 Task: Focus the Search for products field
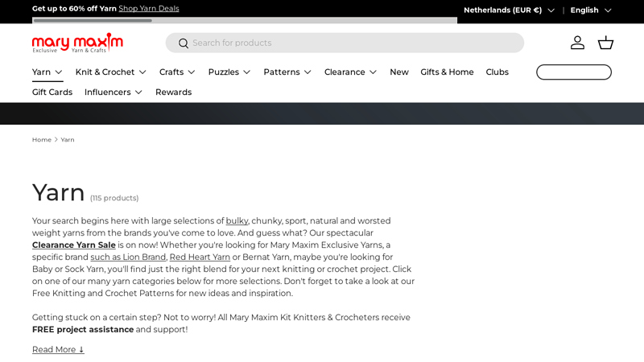[x=354, y=43]
